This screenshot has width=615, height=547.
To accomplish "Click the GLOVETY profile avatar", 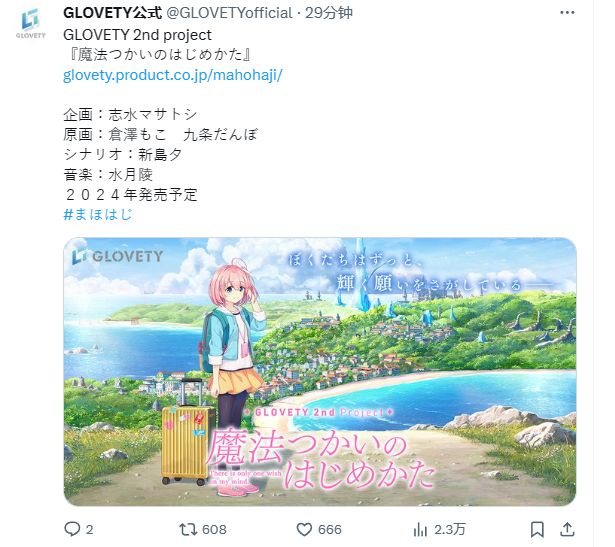I will point(31,23).
